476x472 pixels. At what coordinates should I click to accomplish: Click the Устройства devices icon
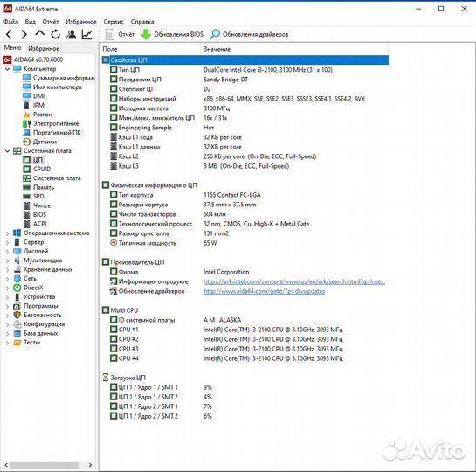coord(17,296)
